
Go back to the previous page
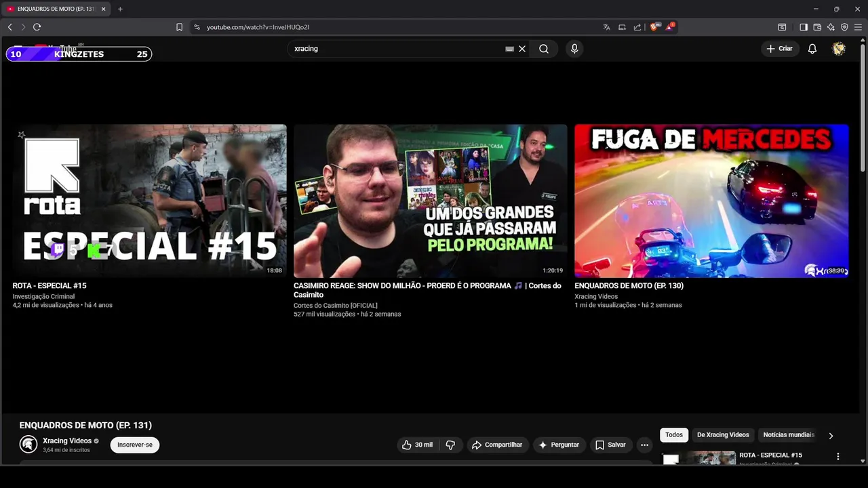pyautogui.click(x=9, y=27)
